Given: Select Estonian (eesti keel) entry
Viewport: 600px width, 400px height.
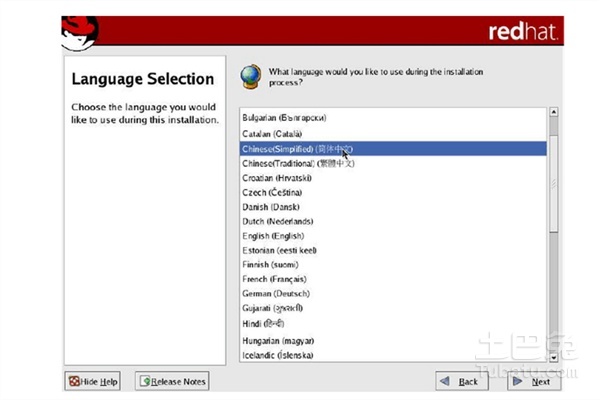Looking at the screenshot, I should click(393, 250).
